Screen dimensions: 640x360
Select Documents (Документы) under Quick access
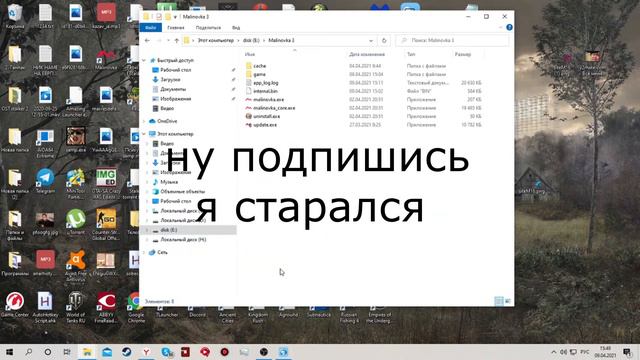click(173, 89)
